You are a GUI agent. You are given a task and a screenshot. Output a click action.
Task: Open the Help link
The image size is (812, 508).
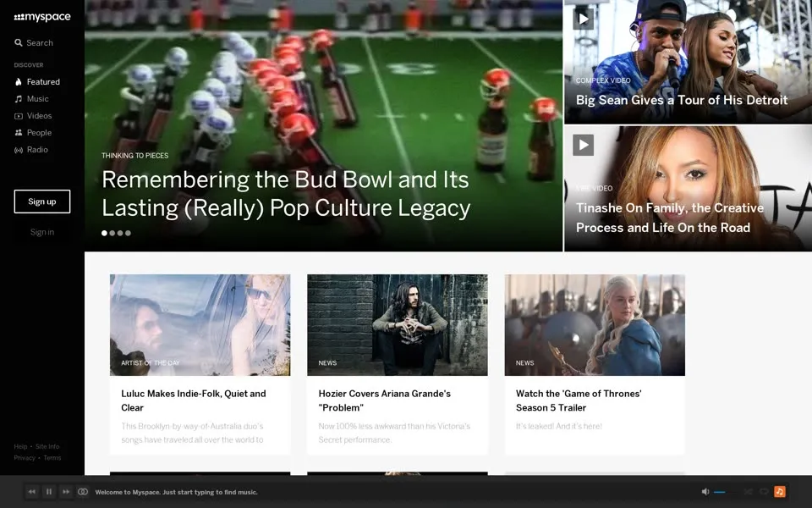coord(20,447)
